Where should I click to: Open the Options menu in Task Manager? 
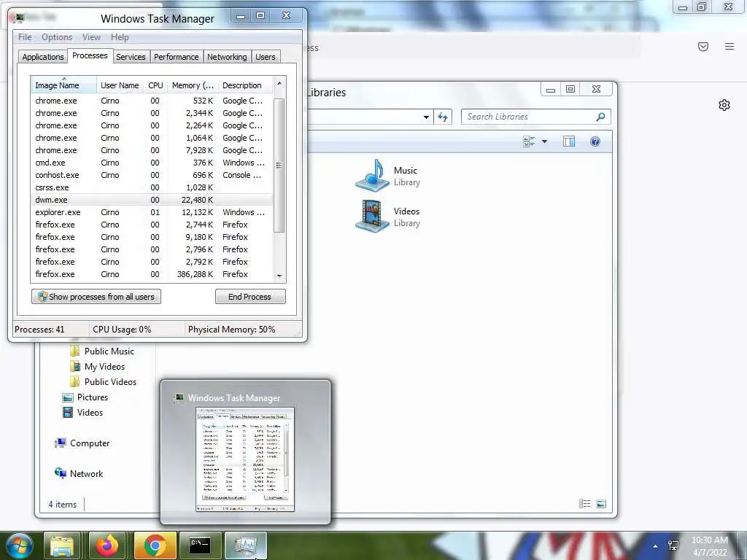click(57, 37)
